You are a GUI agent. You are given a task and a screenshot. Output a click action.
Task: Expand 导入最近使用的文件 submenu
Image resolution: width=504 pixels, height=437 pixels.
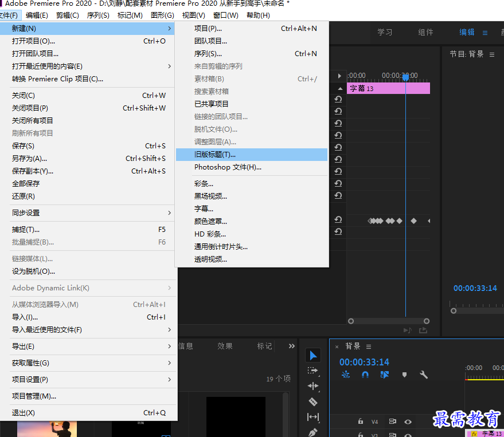169,330
